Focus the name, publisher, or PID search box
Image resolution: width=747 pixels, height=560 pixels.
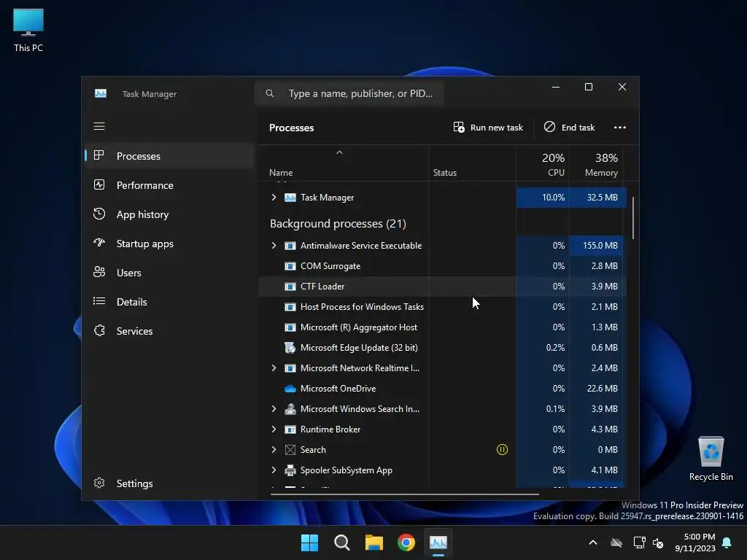click(349, 93)
